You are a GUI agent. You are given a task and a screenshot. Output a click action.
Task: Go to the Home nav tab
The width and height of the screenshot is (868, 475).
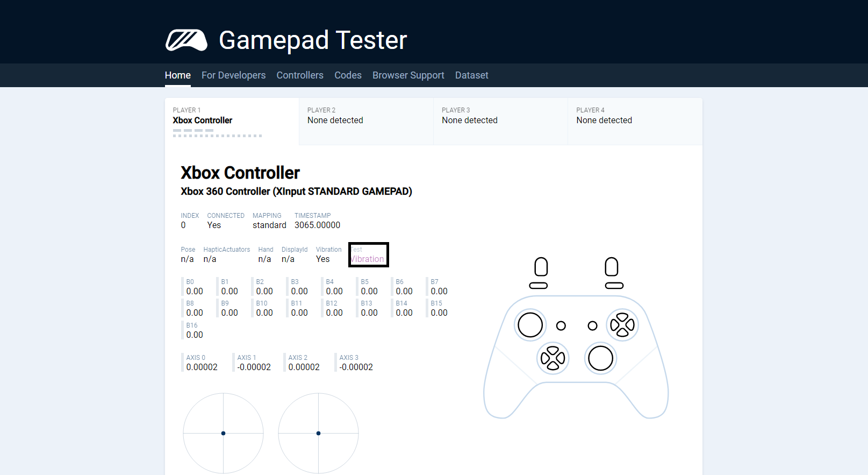(178, 75)
